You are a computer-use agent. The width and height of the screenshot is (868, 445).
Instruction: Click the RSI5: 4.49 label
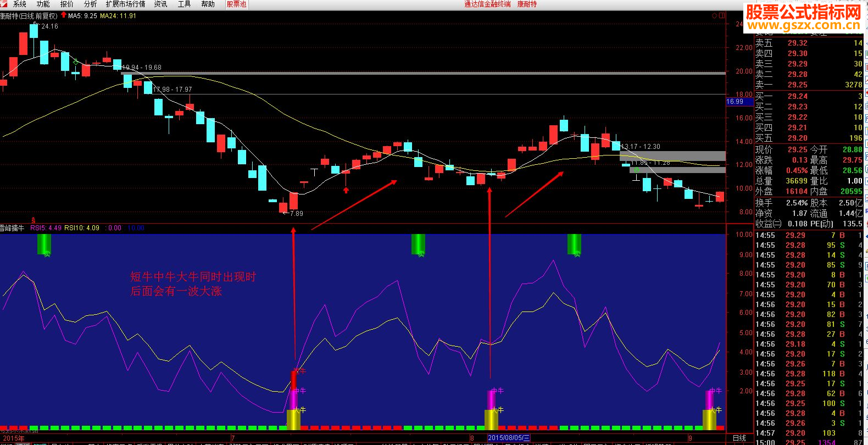pyautogui.click(x=46, y=228)
